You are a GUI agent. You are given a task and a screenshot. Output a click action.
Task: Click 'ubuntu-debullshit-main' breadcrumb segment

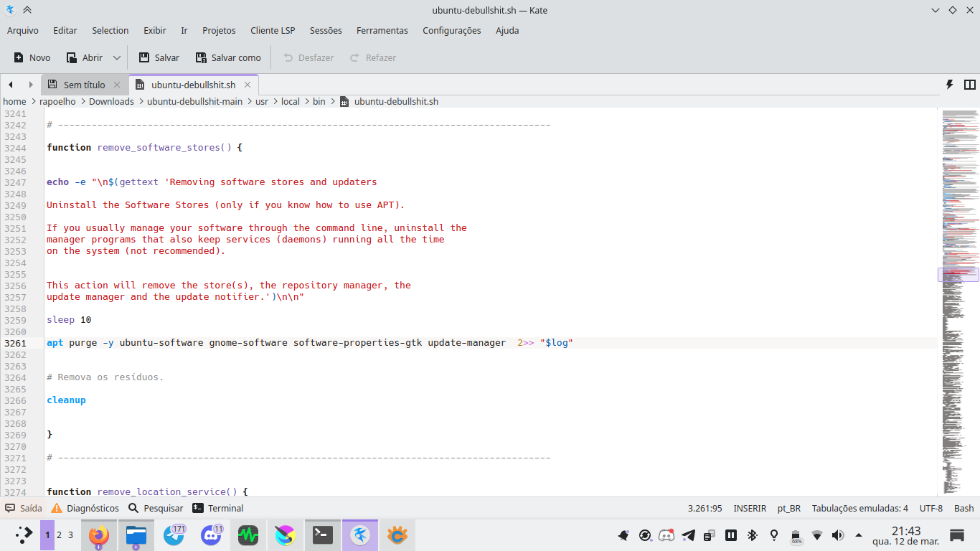(x=194, y=102)
